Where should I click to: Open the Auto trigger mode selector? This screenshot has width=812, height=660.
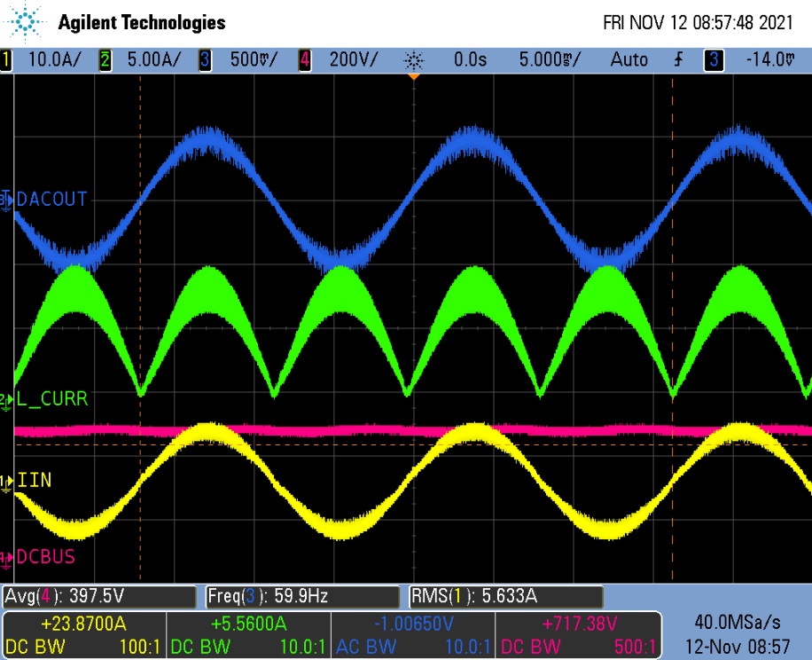tap(629, 60)
